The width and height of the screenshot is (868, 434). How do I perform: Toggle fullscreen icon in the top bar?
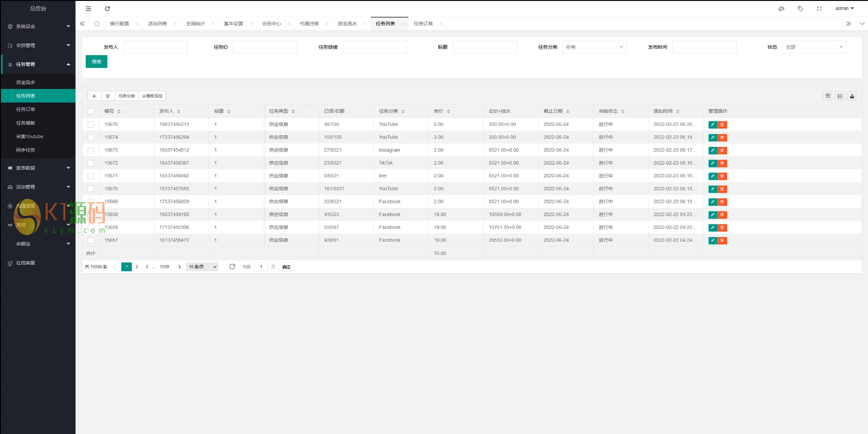coord(819,9)
